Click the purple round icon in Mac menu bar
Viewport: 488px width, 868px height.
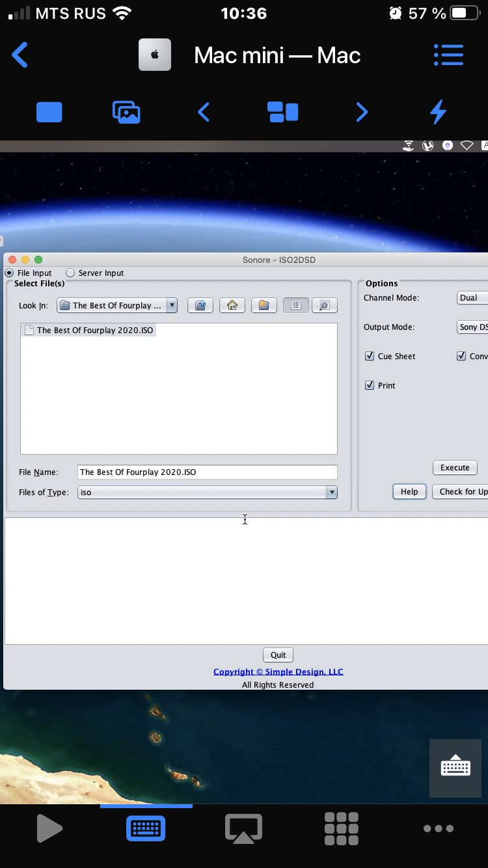(448, 146)
